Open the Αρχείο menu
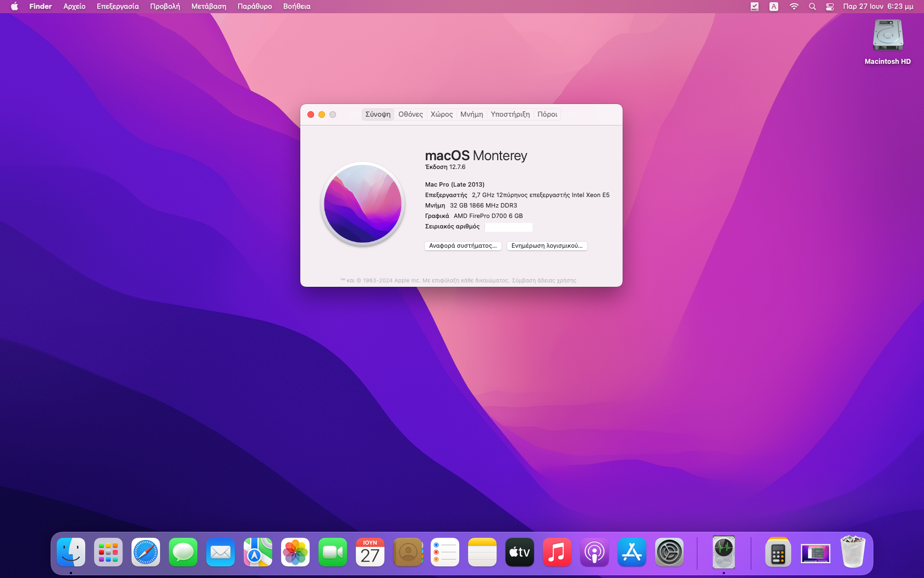Image resolution: width=924 pixels, height=578 pixels. (74, 7)
